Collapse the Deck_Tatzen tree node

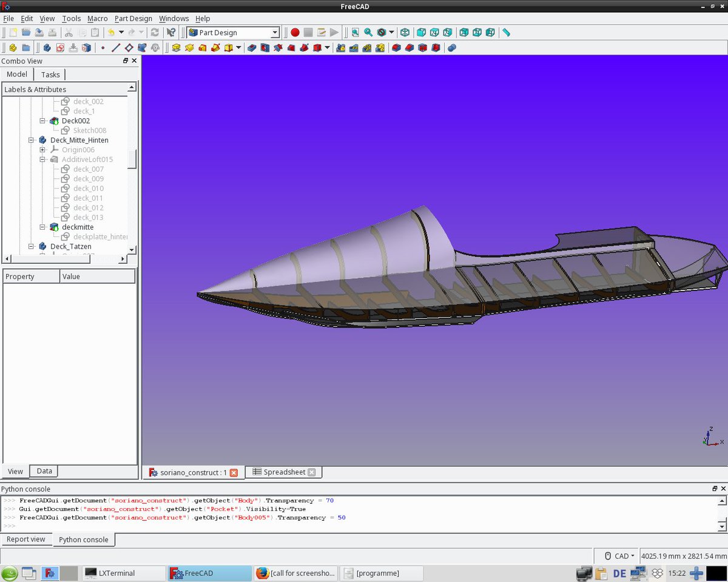click(x=31, y=247)
